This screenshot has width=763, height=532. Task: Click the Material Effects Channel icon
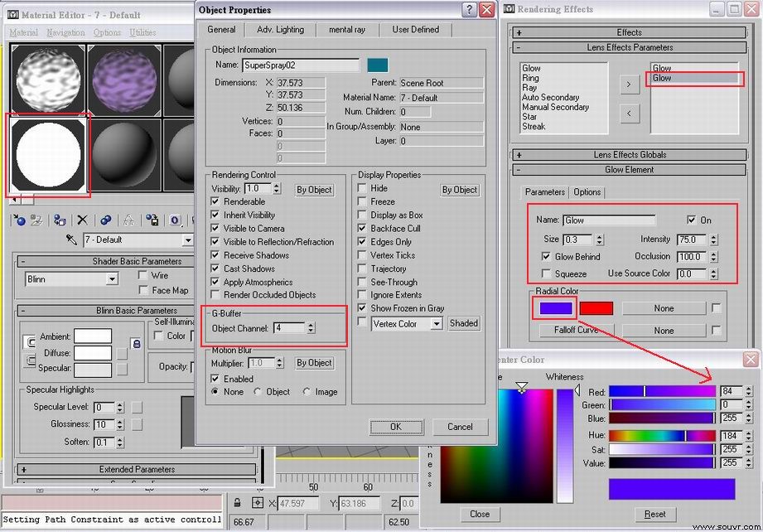[x=175, y=220]
